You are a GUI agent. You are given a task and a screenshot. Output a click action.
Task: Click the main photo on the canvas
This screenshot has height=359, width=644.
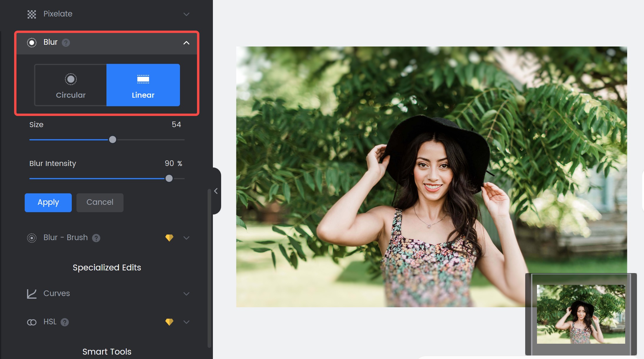point(431,177)
